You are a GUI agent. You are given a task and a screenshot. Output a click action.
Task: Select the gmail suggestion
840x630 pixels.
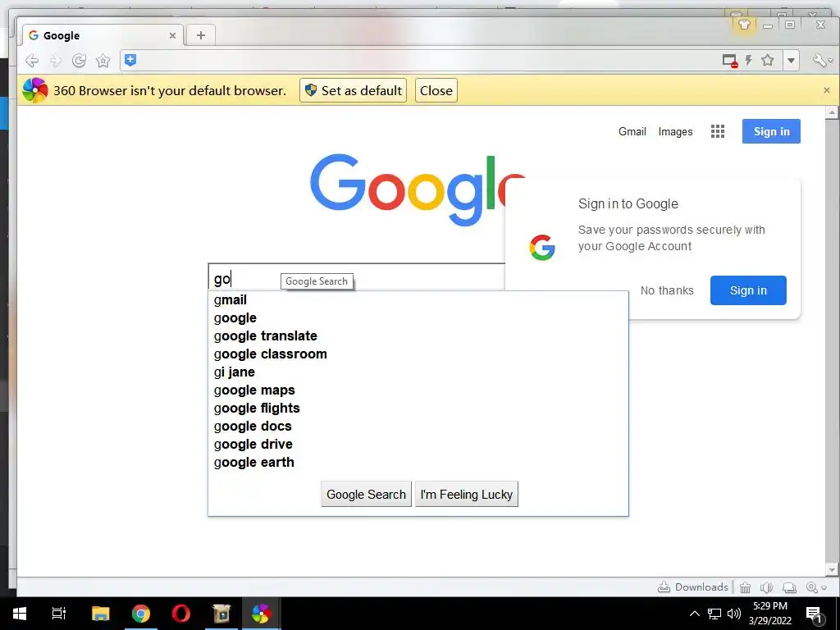(x=418, y=300)
